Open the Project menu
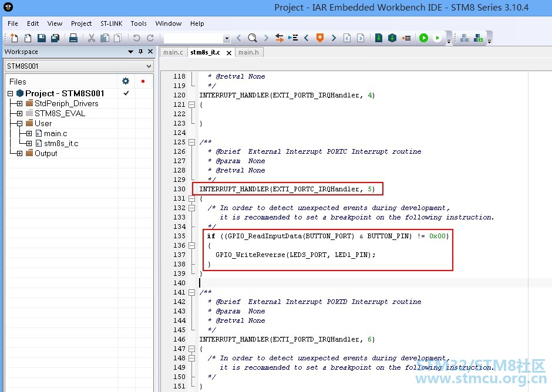Screen dimensions: 552x392 pos(81,23)
